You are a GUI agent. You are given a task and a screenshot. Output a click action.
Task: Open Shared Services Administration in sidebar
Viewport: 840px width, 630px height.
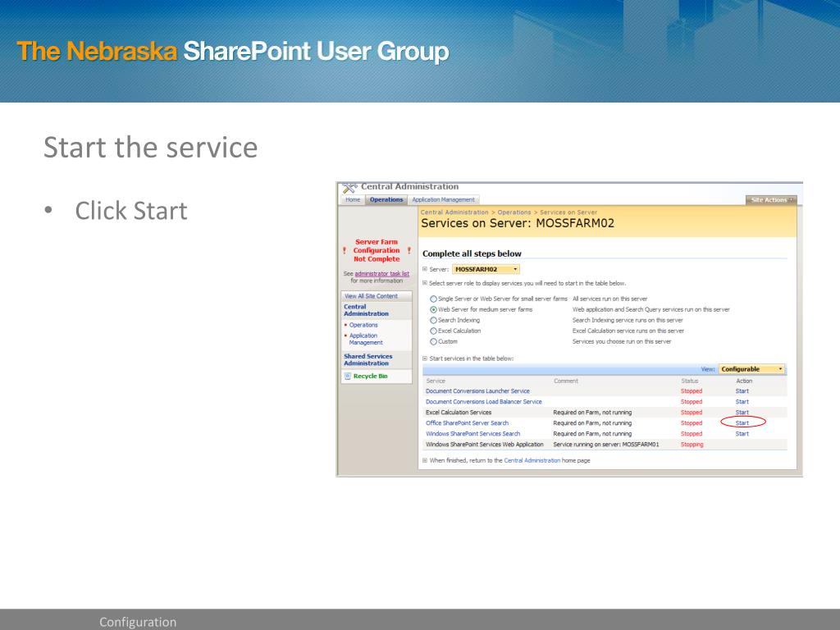click(x=368, y=359)
